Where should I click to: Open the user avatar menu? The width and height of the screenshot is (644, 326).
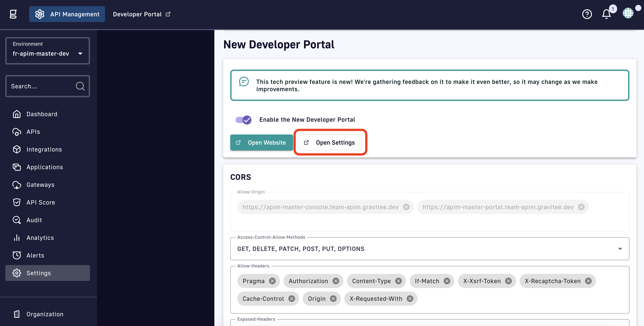click(628, 13)
